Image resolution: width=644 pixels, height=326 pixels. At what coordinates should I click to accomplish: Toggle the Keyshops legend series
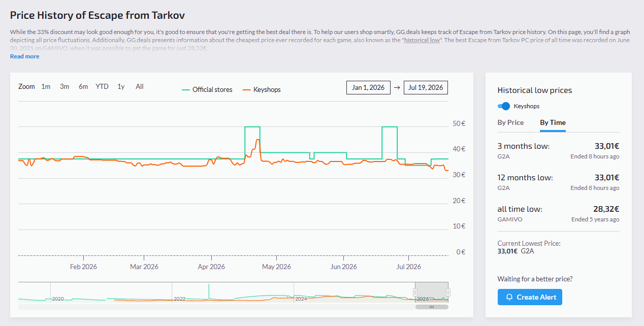[x=262, y=89]
